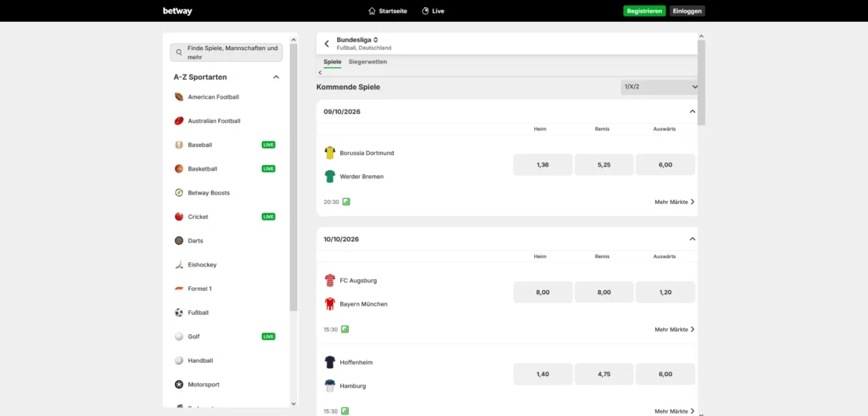Image resolution: width=868 pixels, height=416 pixels.
Task: Select the Baseball icon
Action: click(x=179, y=145)
